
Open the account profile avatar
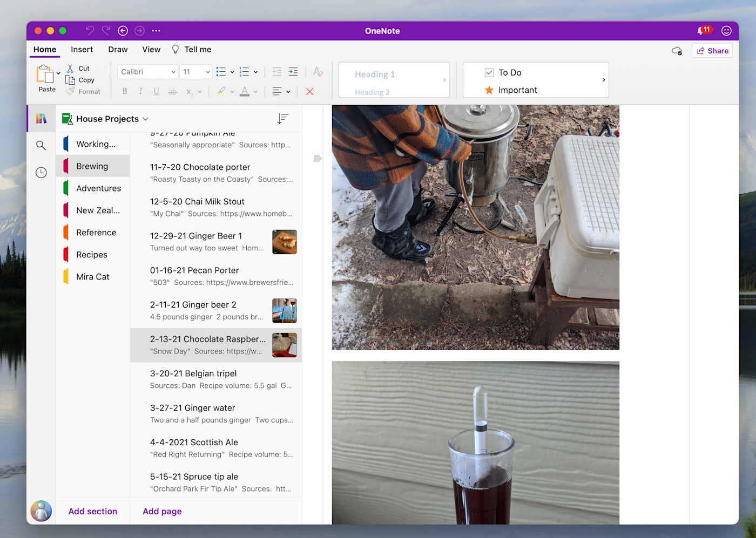coord(41,510)
